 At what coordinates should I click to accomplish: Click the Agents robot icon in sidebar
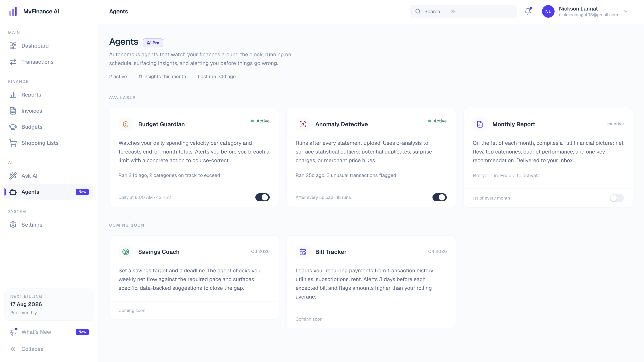click(x=13, y=192)
